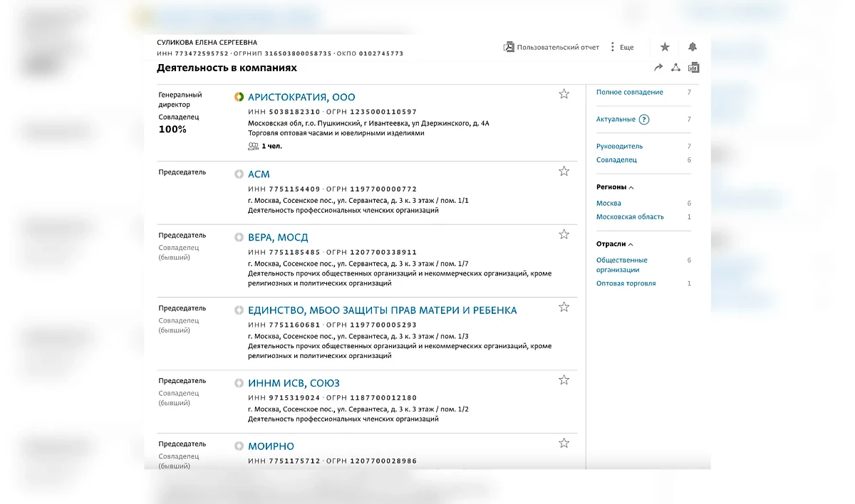Click the share arrow icon
855x504 pixels.
tap(658, 68)
